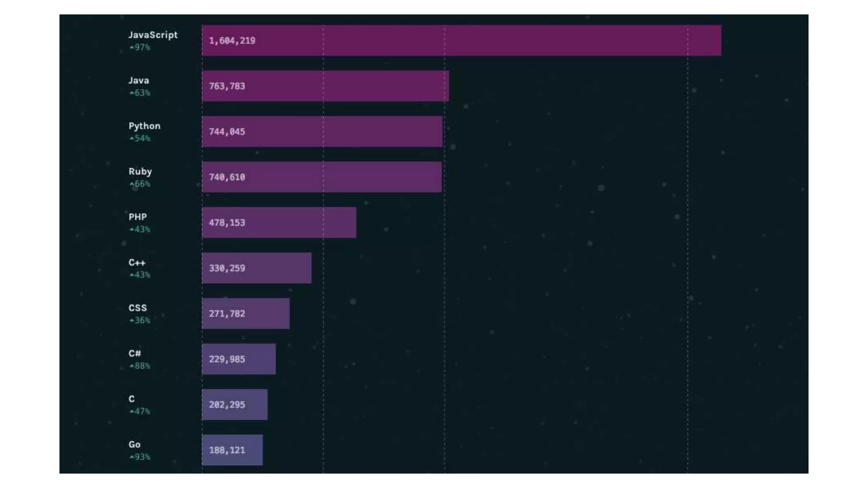
Task: Select the PHP language label
Action: tap(137, 217)
